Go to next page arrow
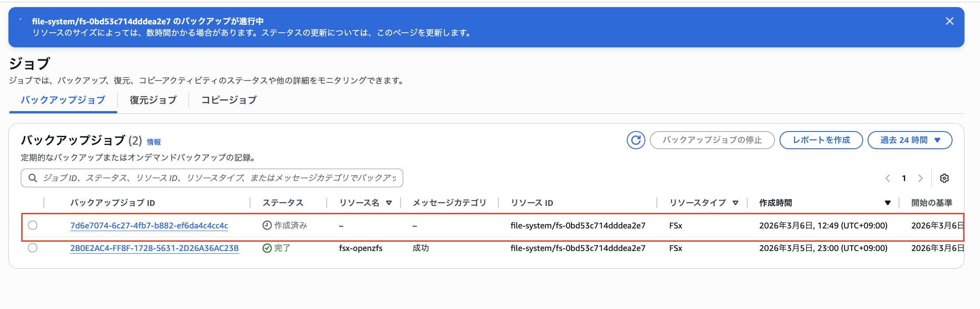980x309 pixels. coord(921,178)
